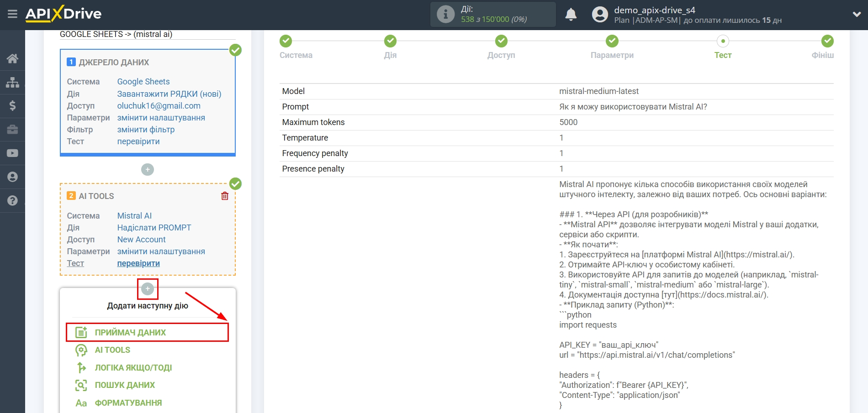The width and height of the screenshot is (868, 413).
Task: Click the plus to add next action
Action: (x=147, y=289)
